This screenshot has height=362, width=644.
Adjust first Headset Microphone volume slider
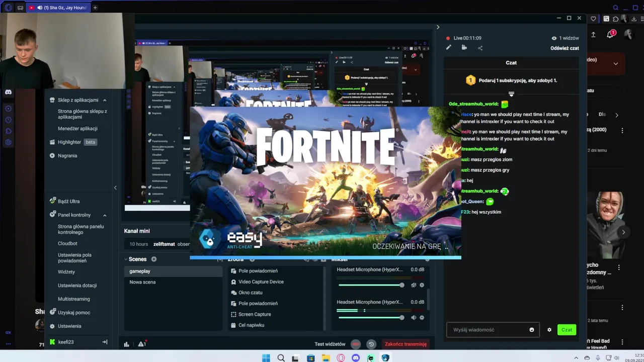371,285
